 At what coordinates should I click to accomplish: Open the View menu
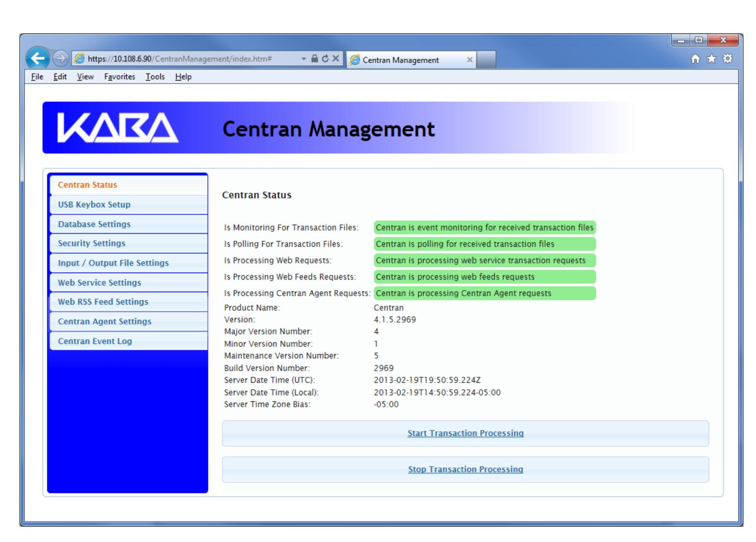pyautogui.click(x=85, y=77)
